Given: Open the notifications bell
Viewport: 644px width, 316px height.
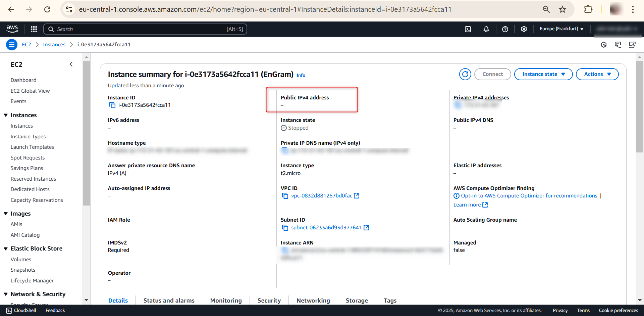Looking at the screenshot, I should point(486,29).
